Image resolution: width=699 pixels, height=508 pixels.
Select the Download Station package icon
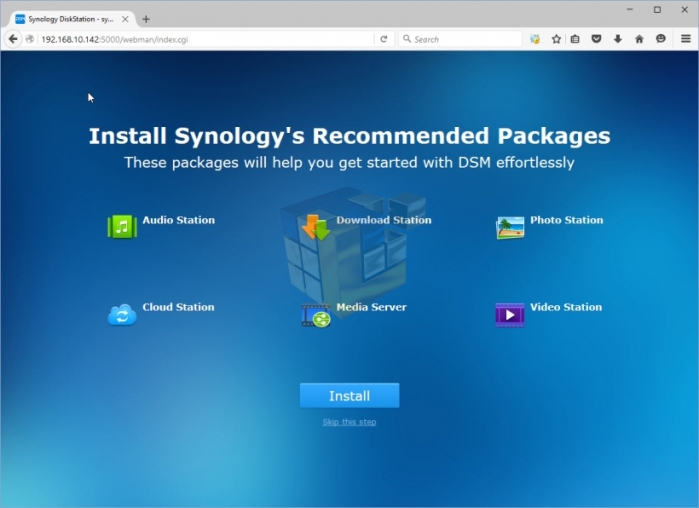click(x=316, y=227)
